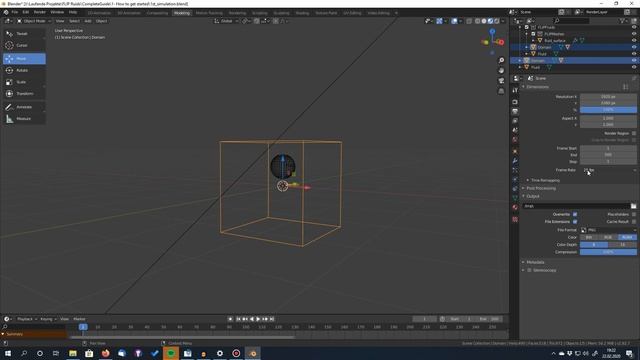This screenshot has height=360, width=640.
Task: Enable the Cache Result checkbox
Action: 633,222
